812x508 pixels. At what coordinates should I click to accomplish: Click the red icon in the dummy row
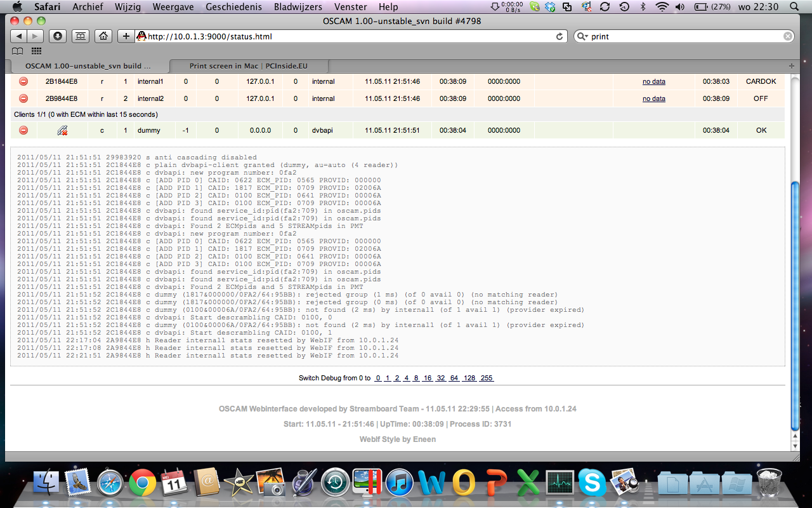pyautogui.click(x=23, y=130)
